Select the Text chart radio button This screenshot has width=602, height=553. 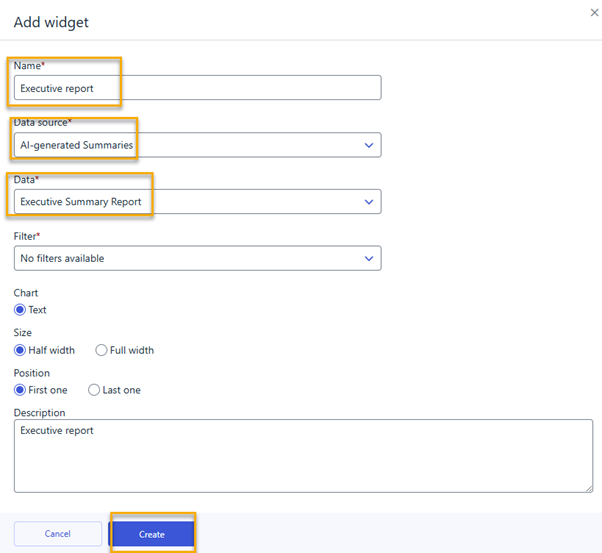point(20,310)
